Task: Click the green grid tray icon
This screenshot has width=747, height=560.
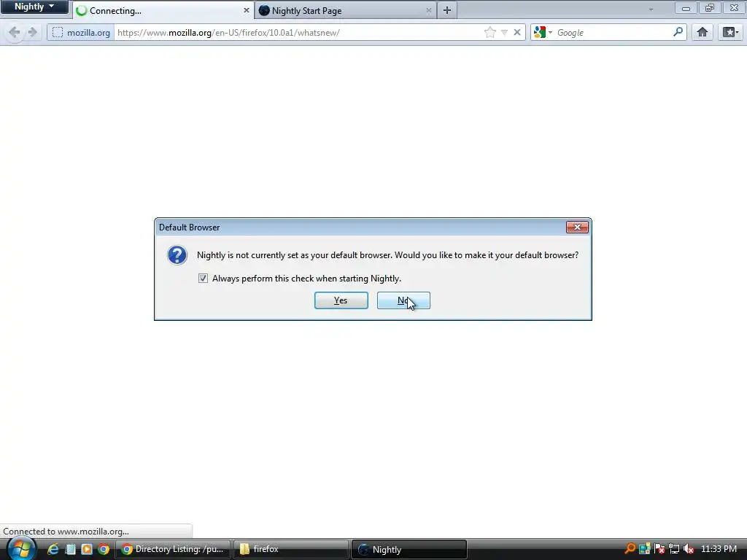Action: [645, 549]
